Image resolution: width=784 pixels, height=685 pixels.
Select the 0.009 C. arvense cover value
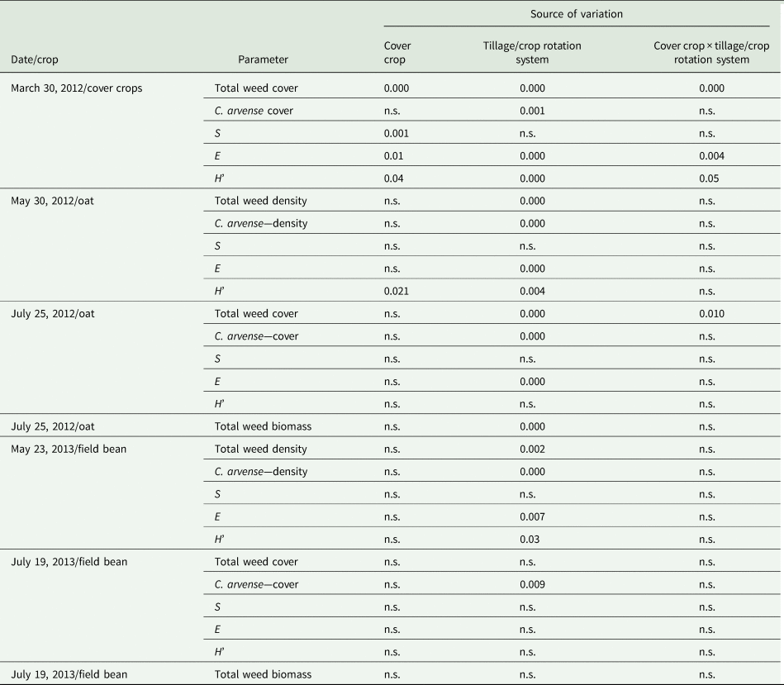click(532, 584)
